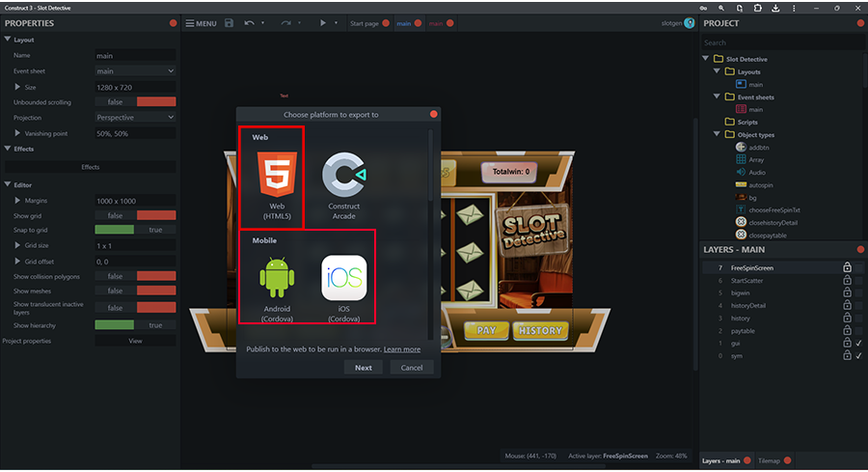This screenshot has height=472, width=868.
Task: Select Android (Cordova) export platform
Action: (277, 289)
